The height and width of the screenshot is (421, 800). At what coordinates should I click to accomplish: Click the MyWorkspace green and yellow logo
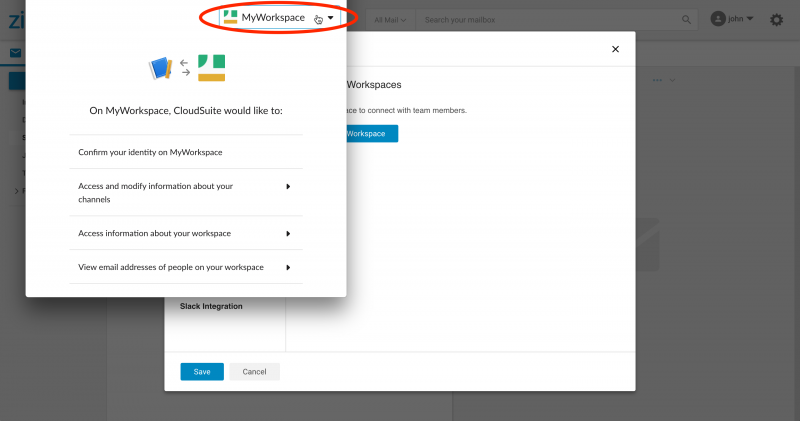click(211, 68)
